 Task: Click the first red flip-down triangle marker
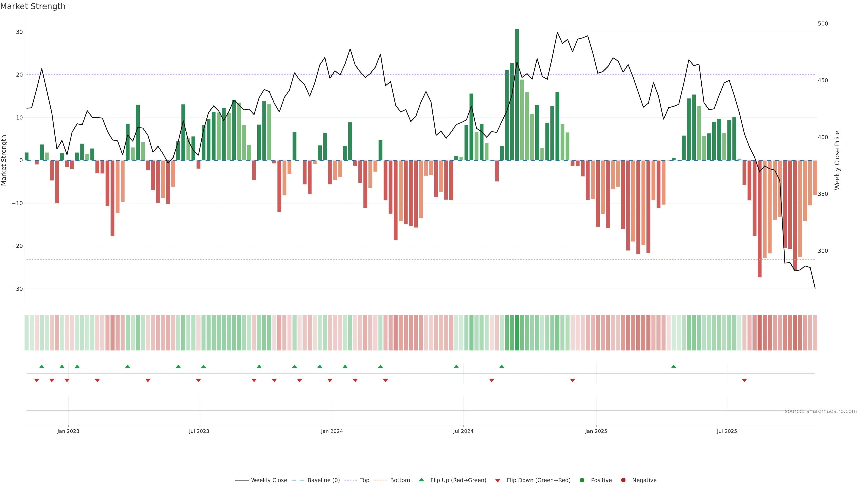pos(37,380)
